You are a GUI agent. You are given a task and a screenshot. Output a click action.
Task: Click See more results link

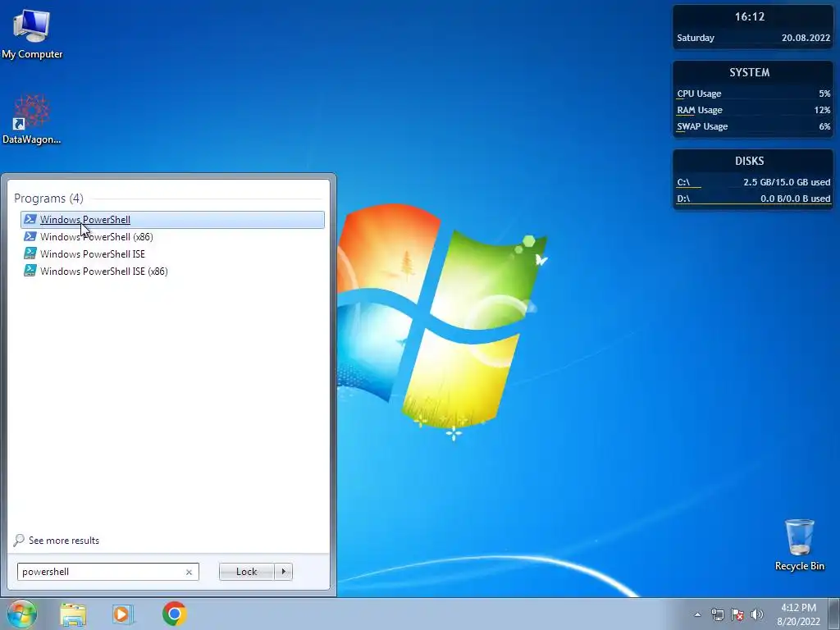point(64,541)
